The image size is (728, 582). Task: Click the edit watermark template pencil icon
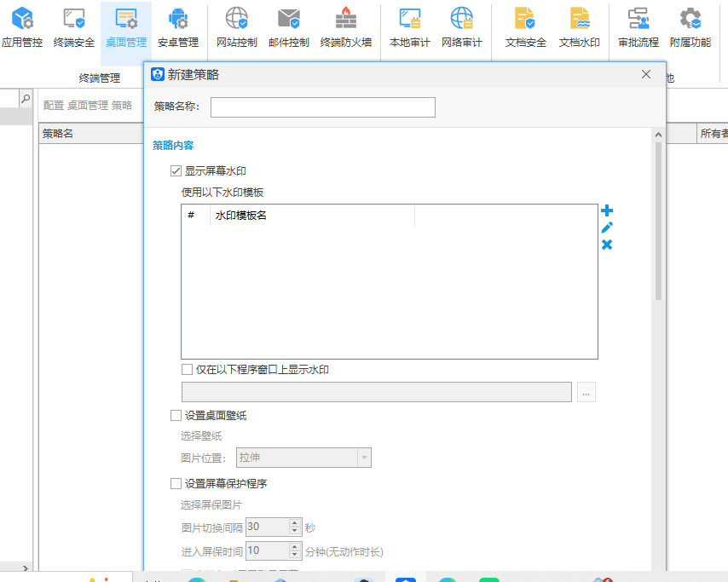[607, 228]
